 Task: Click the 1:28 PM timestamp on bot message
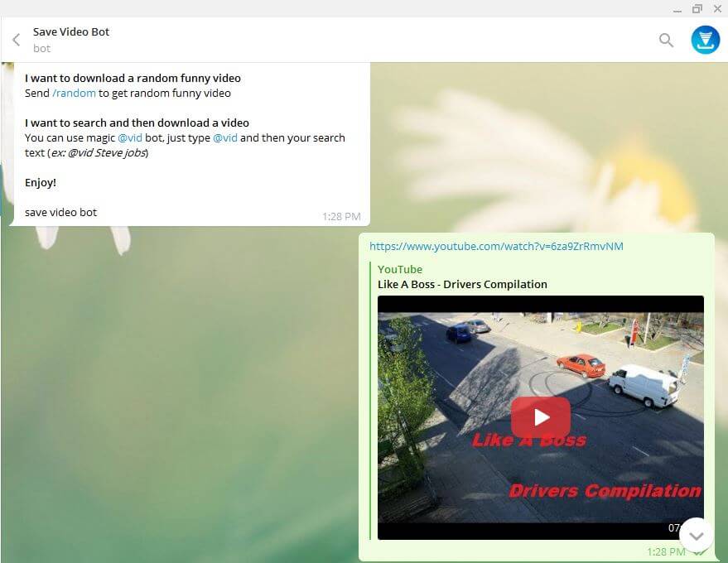(341, 216)
